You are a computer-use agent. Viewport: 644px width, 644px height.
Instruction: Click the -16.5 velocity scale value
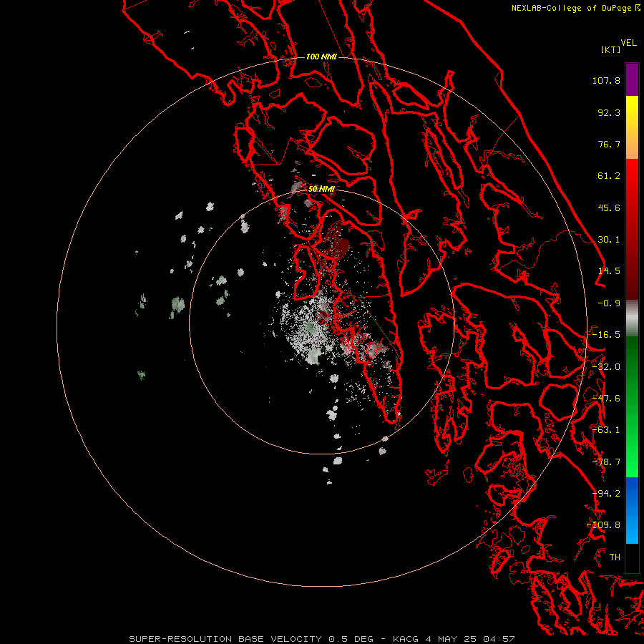pyautogui.click(x=606, y=335)
